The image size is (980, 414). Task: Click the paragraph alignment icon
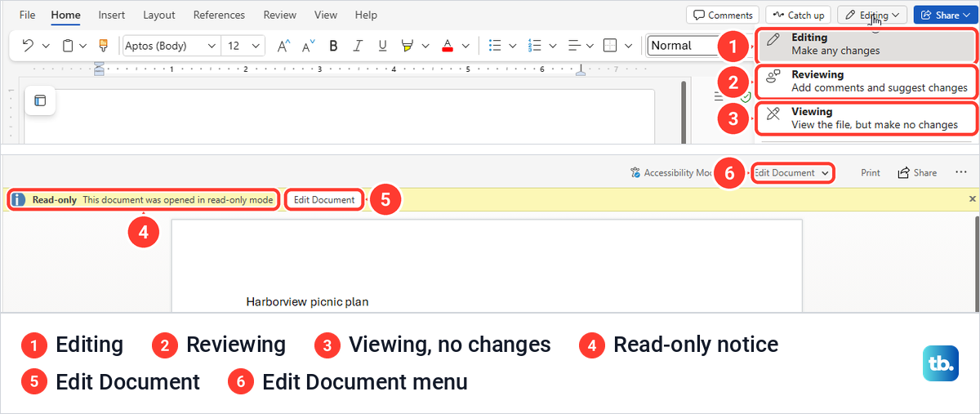pyautogui.click(x=574, y=46)
